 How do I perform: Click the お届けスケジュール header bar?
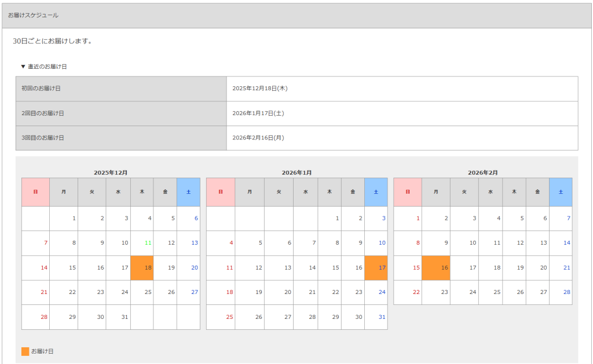click(x=296, y=16)
